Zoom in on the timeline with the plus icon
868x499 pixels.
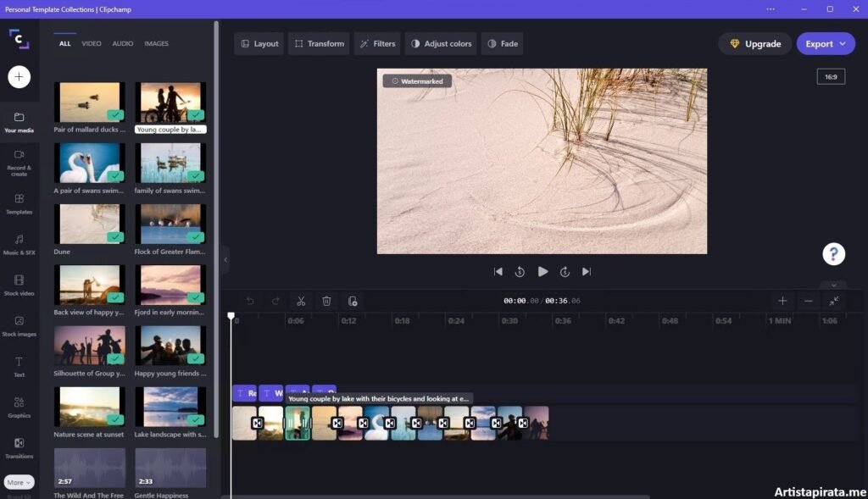coord(782,301)
